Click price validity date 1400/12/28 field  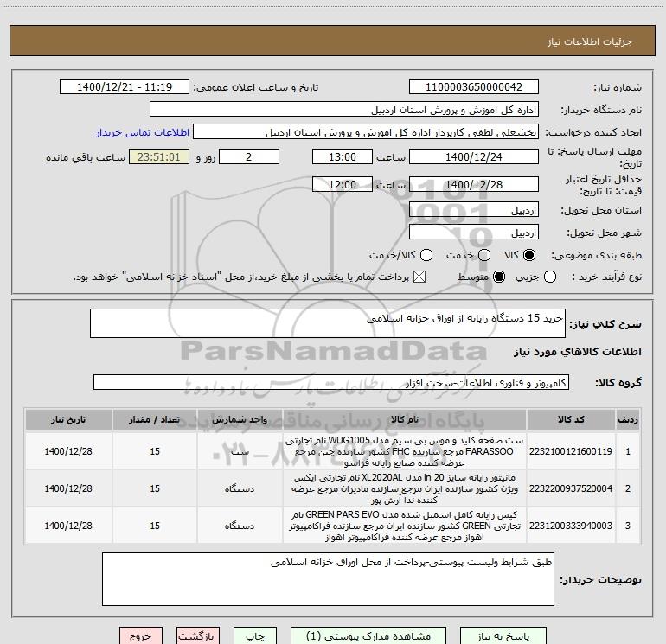click(474, 184)
